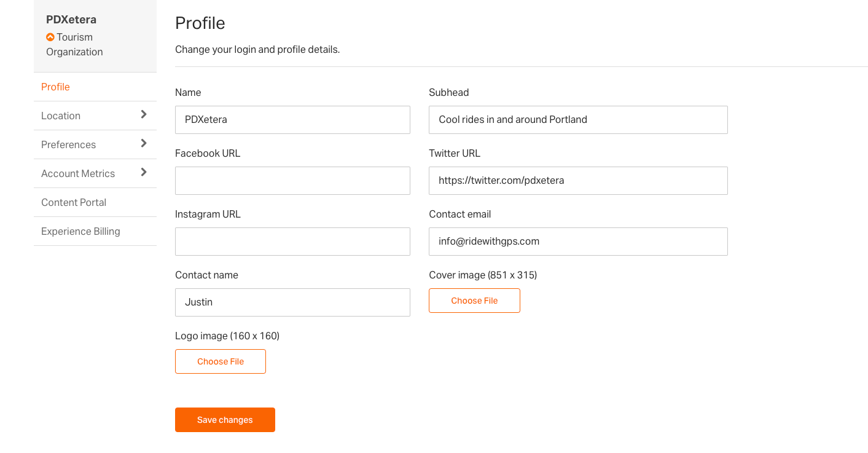This screenshot has width=868, height=453.
Task: Choose a file for Cover image
Action: (x=474, y=301)
